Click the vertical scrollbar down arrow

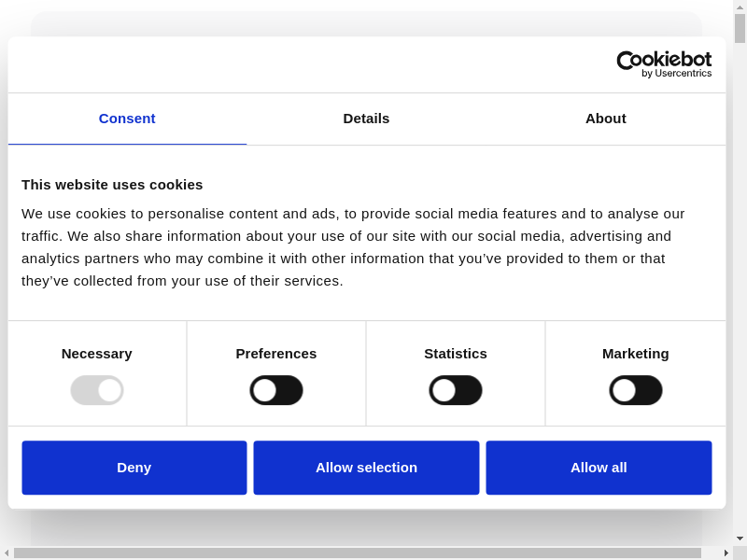[x=740, y=539]
